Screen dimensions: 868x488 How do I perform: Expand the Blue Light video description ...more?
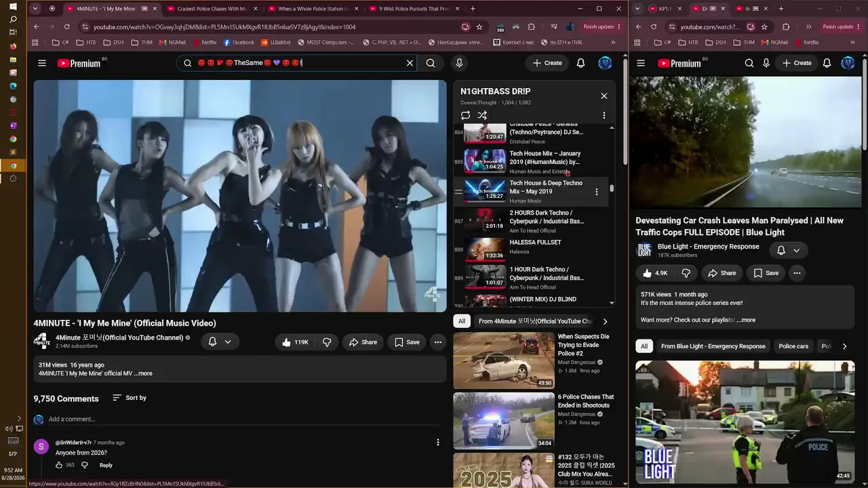(746, 320)
